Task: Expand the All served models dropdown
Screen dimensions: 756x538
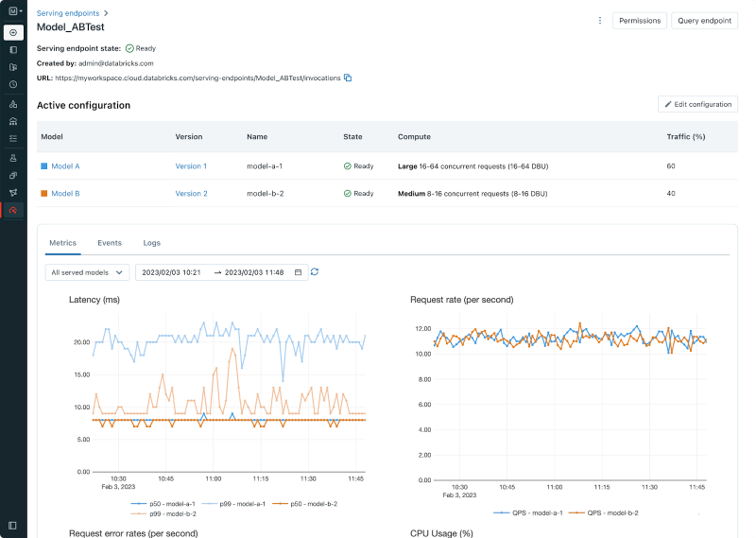Action: (x=88, y=272)
